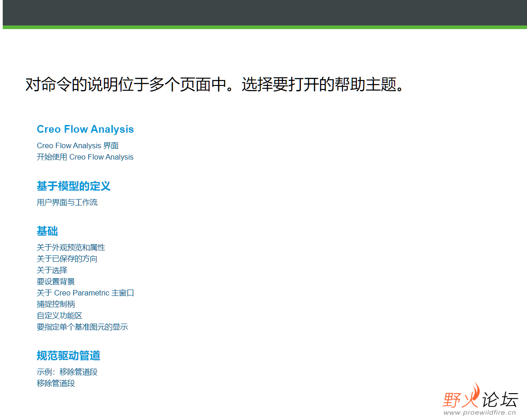Open the 基础 section heading

pos(47,231)
